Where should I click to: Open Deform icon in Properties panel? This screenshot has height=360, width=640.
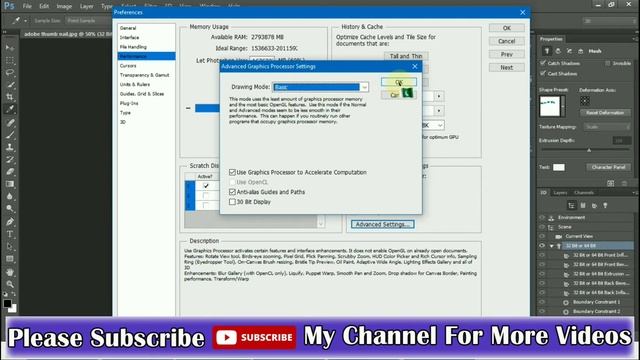(558, 51)
